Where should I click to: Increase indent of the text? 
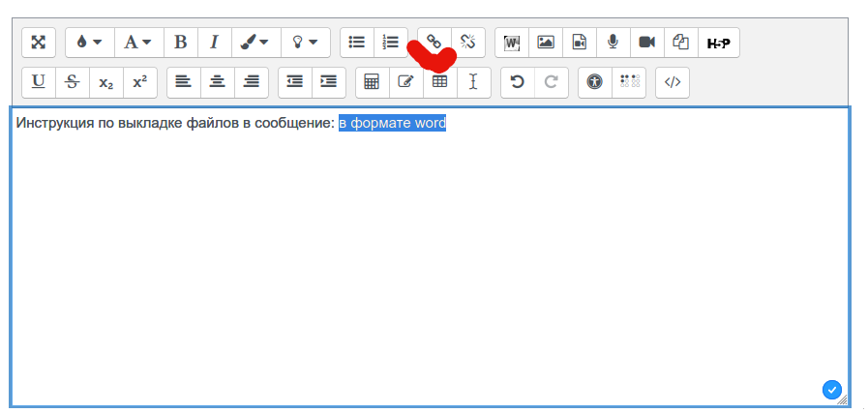[x=329, y=82]
